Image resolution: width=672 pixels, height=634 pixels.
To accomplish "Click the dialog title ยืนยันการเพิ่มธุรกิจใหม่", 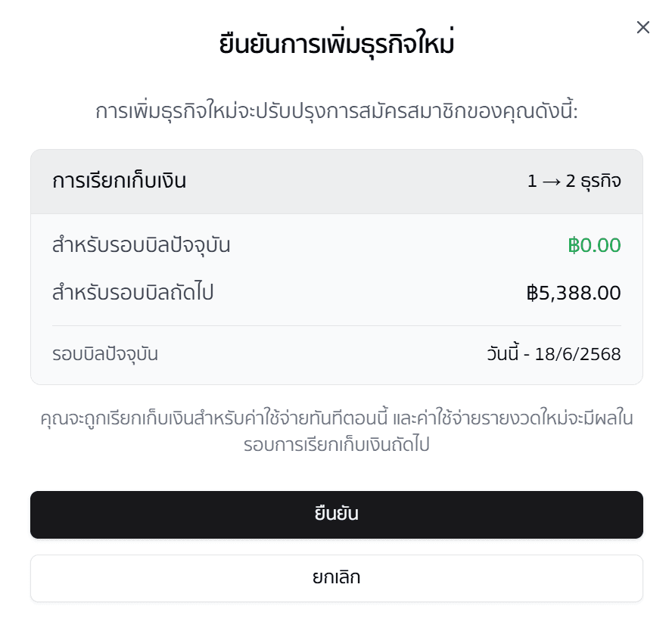I will pyautogui.click(x=336, y=44).
